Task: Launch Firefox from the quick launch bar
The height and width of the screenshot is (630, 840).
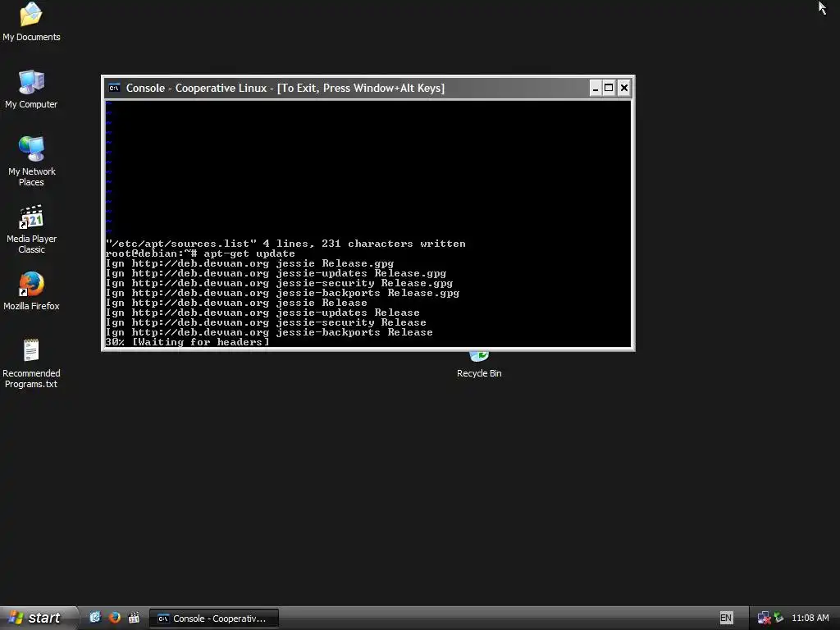Action: tap(115, 618)
